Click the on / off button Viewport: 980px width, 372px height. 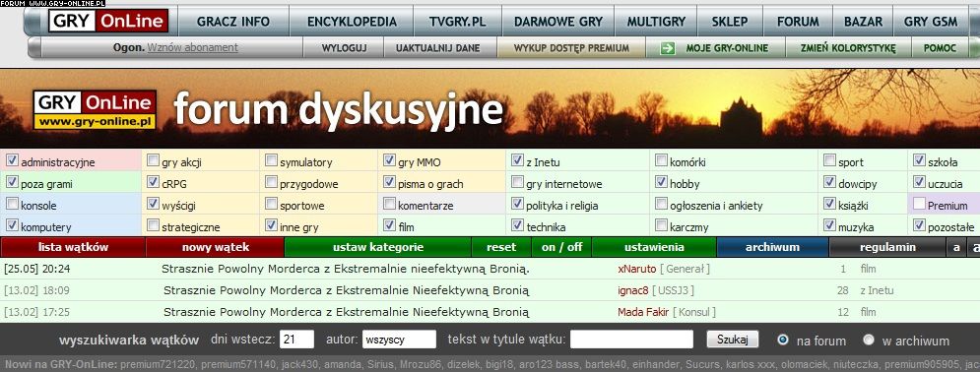tap(561, 247)
